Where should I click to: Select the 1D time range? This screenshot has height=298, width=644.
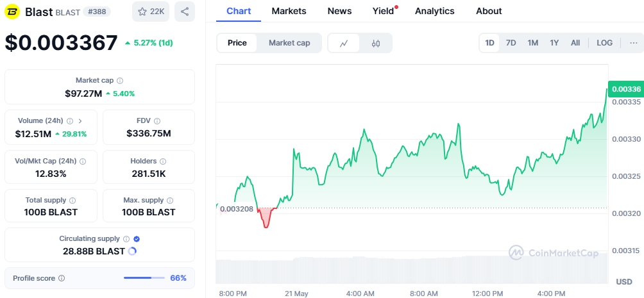tap(489, 43)
